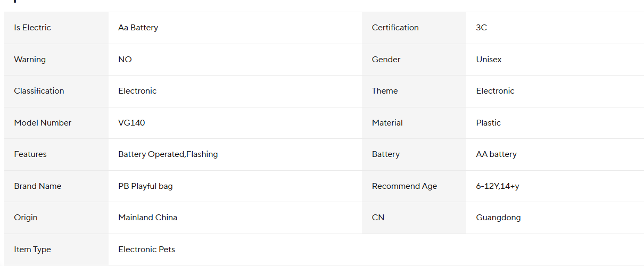Click the "Battery Operated,Flashing" features value

pos(168,154)
